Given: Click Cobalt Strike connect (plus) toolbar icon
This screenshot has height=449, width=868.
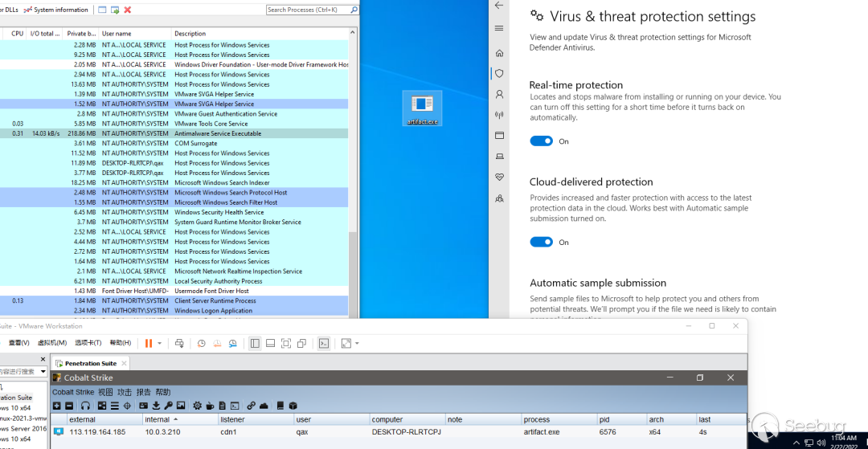Looking at the screenshot, I should pos(56,406).
